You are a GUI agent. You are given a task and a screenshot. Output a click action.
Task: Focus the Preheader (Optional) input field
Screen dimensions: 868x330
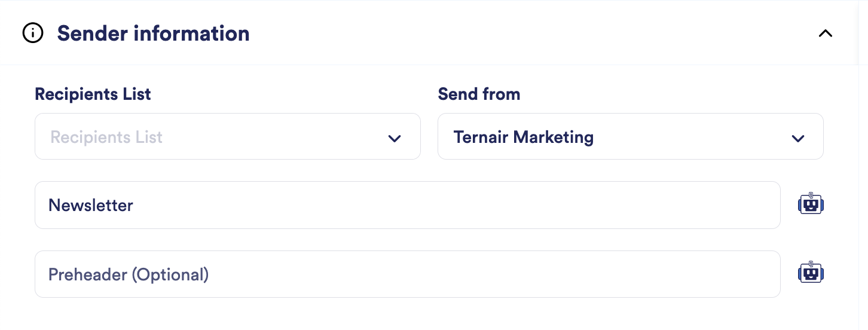(407, 274)
